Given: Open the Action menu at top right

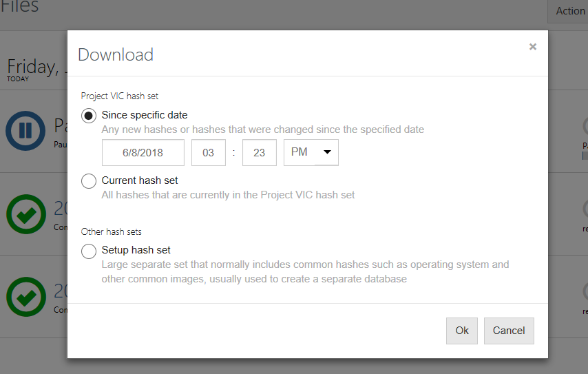Looking at the screenshot, I should click(x=568, y=11).
